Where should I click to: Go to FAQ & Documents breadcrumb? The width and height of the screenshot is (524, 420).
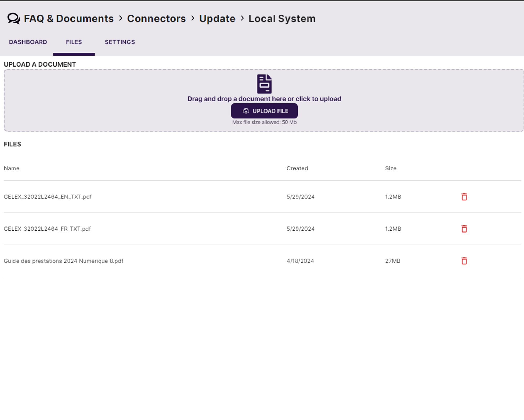69,19
